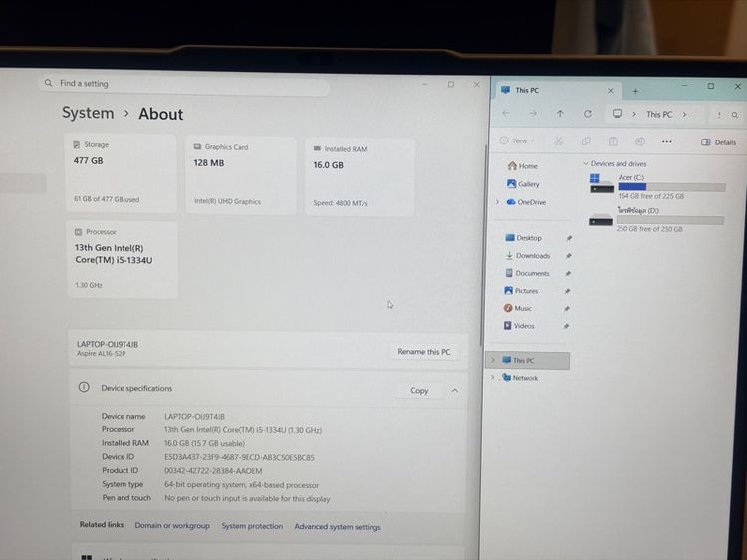Screen dimensions: 747x560
Task: Open the Installed RAM 16.0 GB card
Action: point(360,177)
